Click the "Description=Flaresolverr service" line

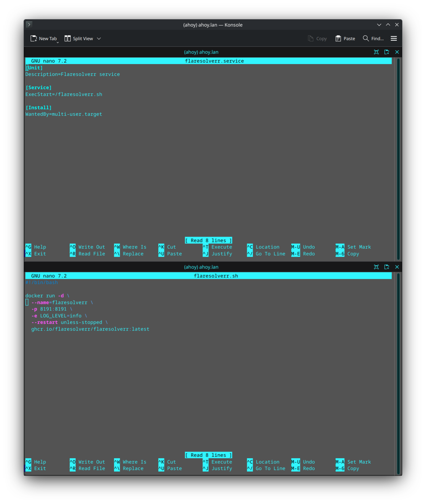click(73, 74)
